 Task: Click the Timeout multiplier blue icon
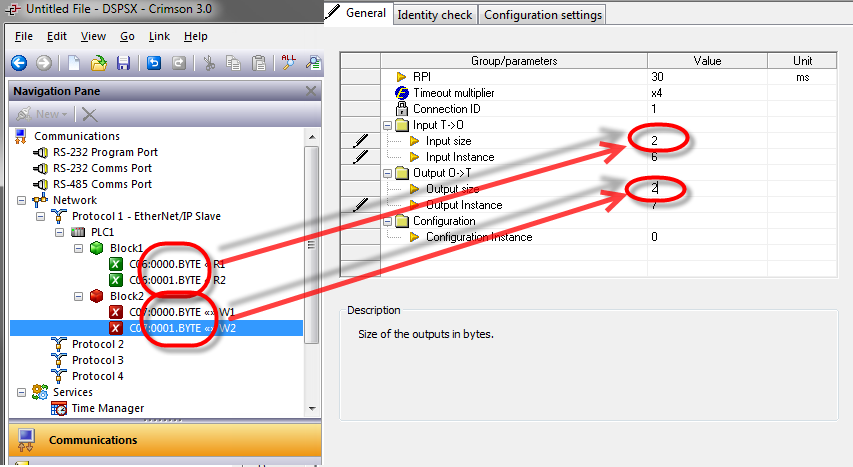(401, 93)
